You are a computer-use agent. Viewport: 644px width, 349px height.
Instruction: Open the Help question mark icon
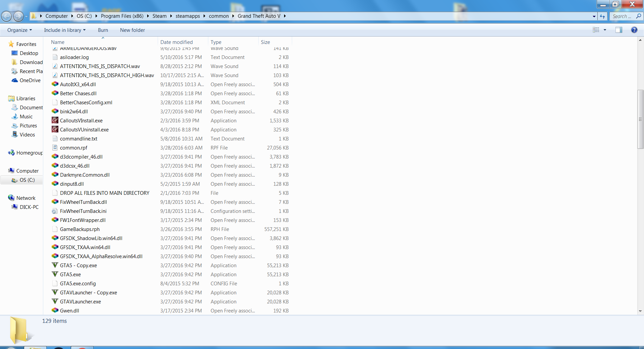pos(634,30)
